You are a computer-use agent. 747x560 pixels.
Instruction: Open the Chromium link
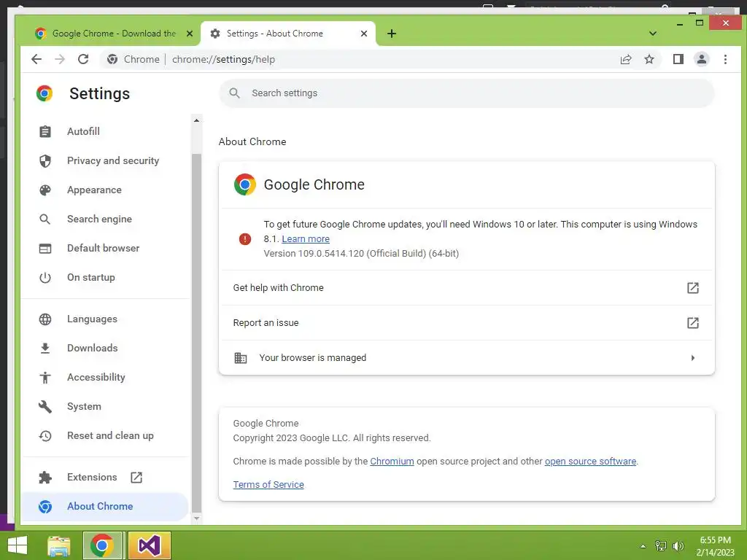click(392, 461)
